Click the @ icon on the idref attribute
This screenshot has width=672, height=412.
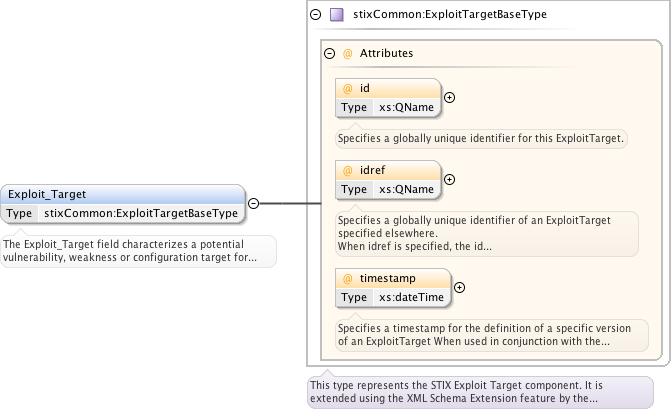[x=347, y=171]
